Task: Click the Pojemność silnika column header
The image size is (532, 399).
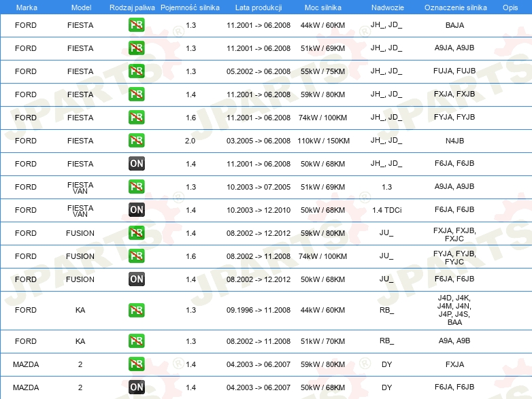Action: tap(190, 7)
